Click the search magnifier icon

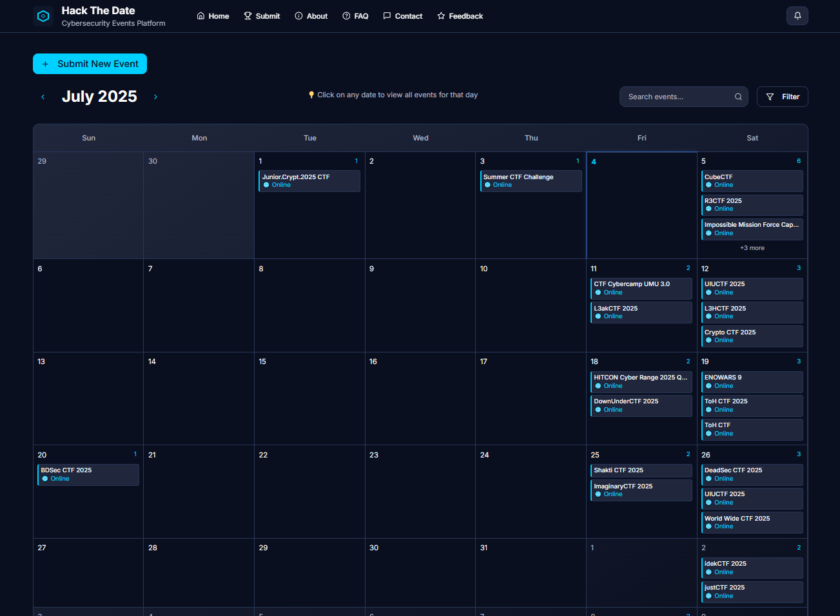click(738, 97)
